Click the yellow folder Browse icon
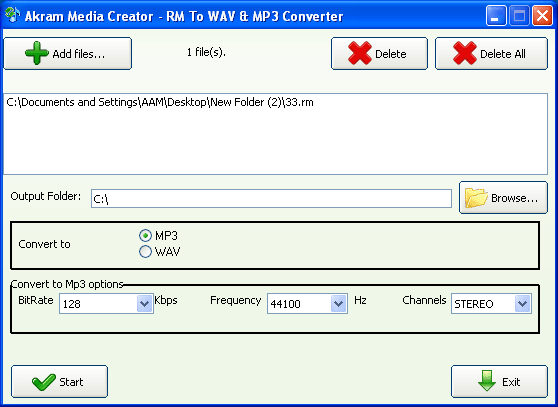The width and height of the screenshot is (558, 407). pos(476,198)
